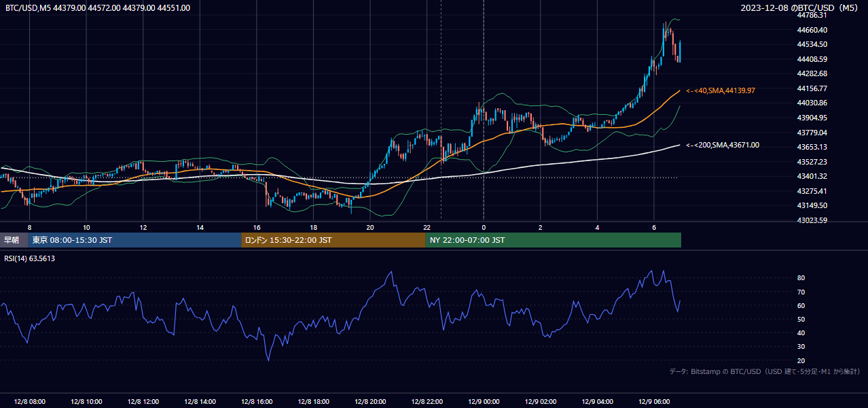
Task: Click hour label 20 under price chart
Action: (x=370, y=227)
